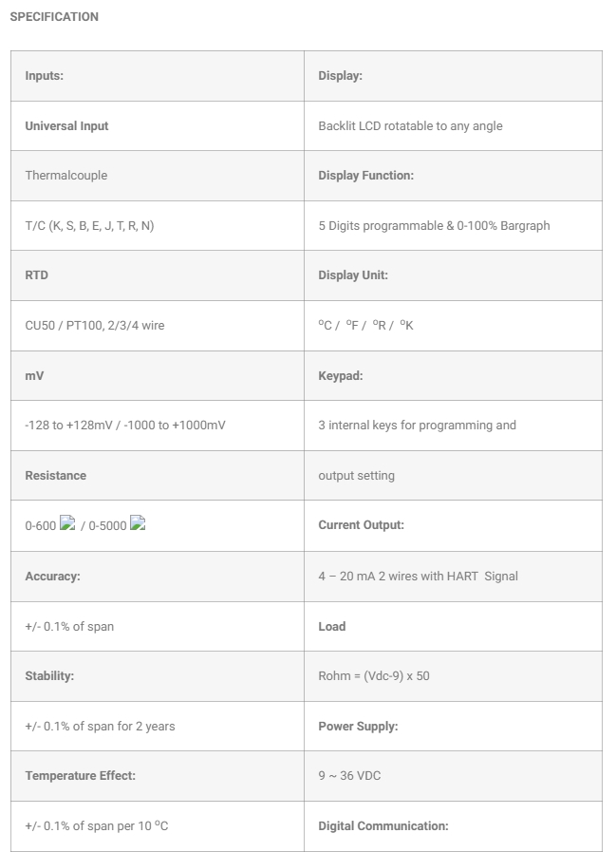Click the Current Output label
Screen dimensions: 616x852
tap(361, 525)
